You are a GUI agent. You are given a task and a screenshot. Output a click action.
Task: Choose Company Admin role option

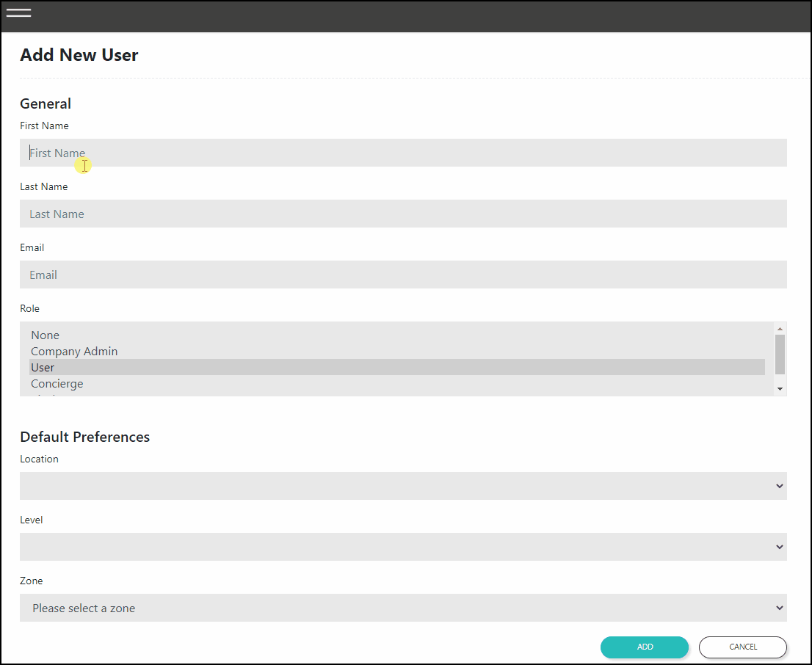pyautogui.click(x=396, y=351)
